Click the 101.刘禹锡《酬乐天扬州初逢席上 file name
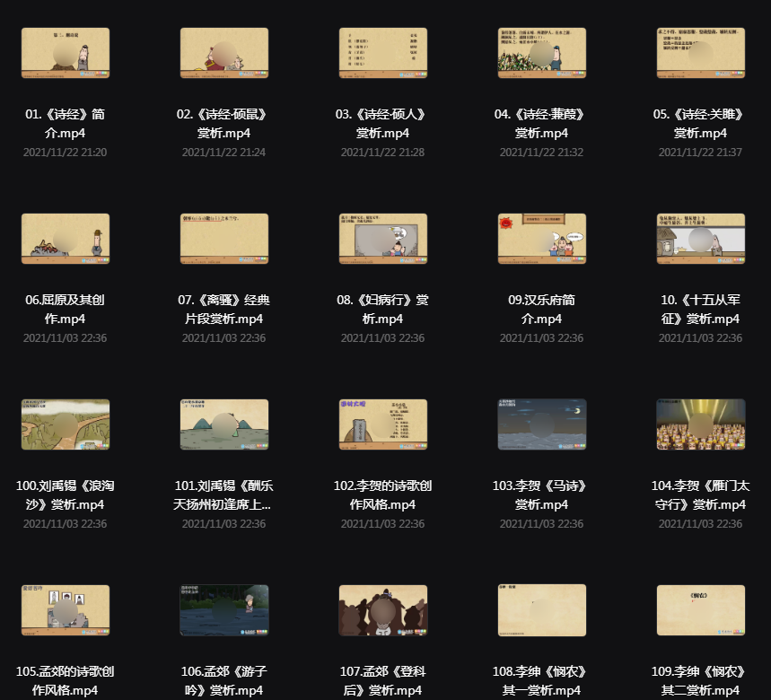Image resolution: width=771 pixels, height=700 pixels. (x=223, y=495)
